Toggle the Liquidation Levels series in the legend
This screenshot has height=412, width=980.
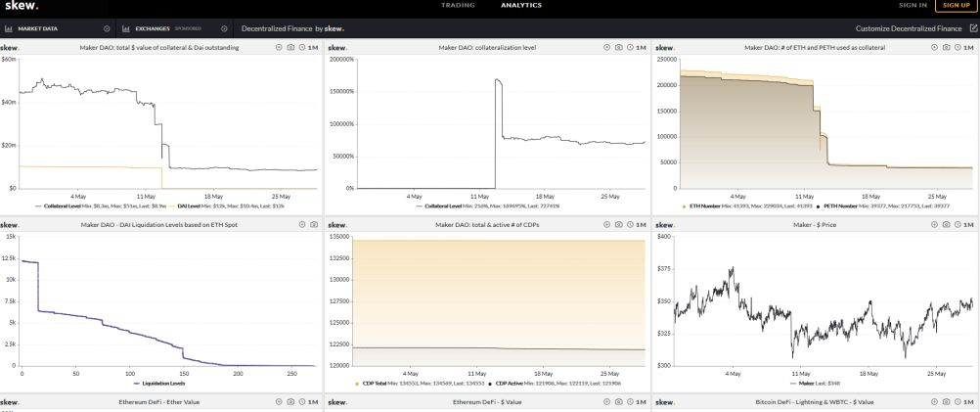[x=159, y=384]
